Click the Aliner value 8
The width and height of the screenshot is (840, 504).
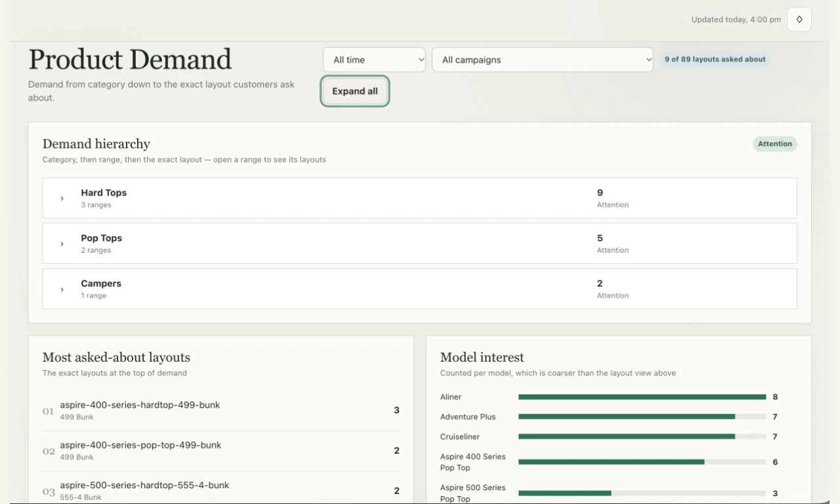[x=775, y=397]
